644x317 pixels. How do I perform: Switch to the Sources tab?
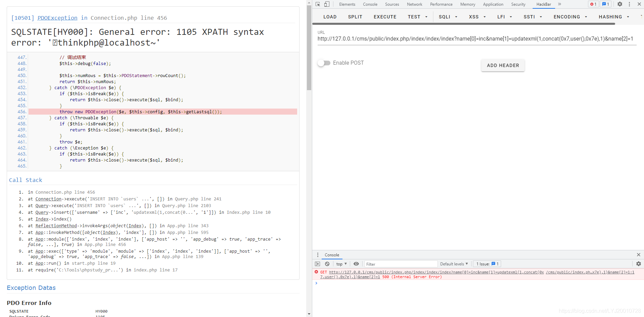[x=392, y=4]
